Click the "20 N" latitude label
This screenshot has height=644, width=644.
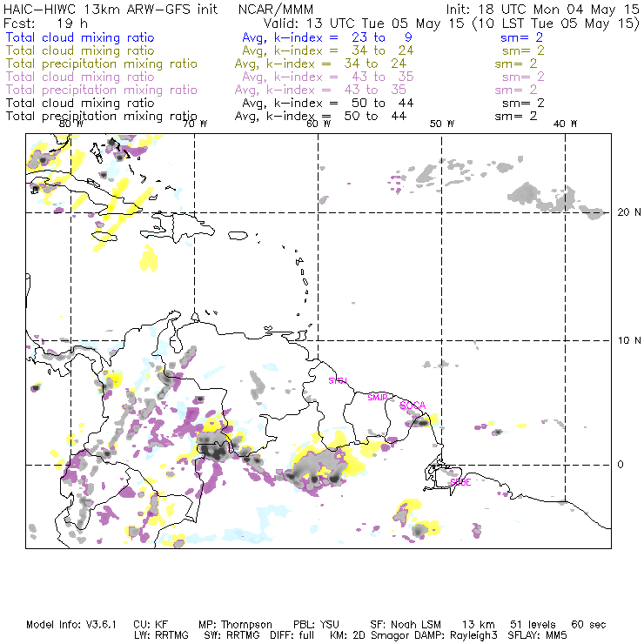point(629,212)
